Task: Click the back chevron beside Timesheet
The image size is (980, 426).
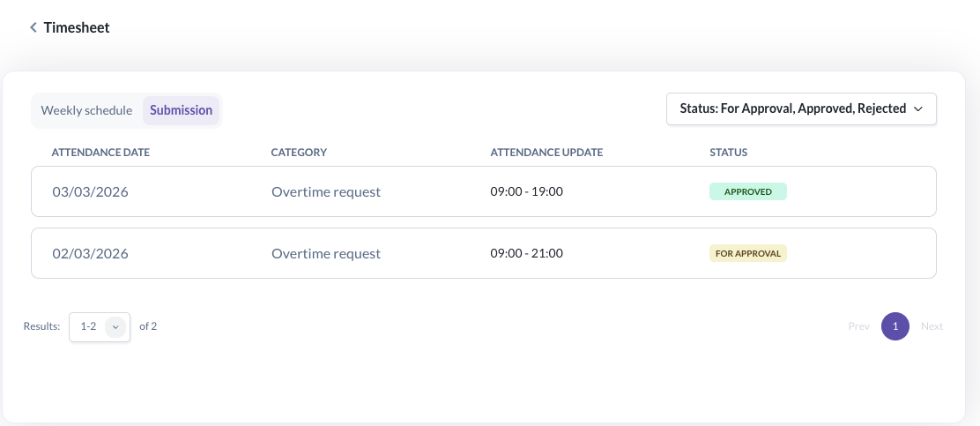Action: (x=33, y=27)
